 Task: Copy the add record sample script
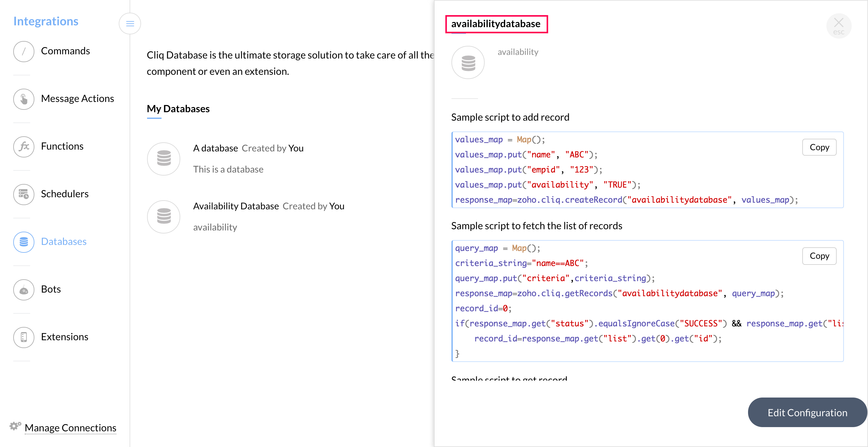tap(819, 147)
